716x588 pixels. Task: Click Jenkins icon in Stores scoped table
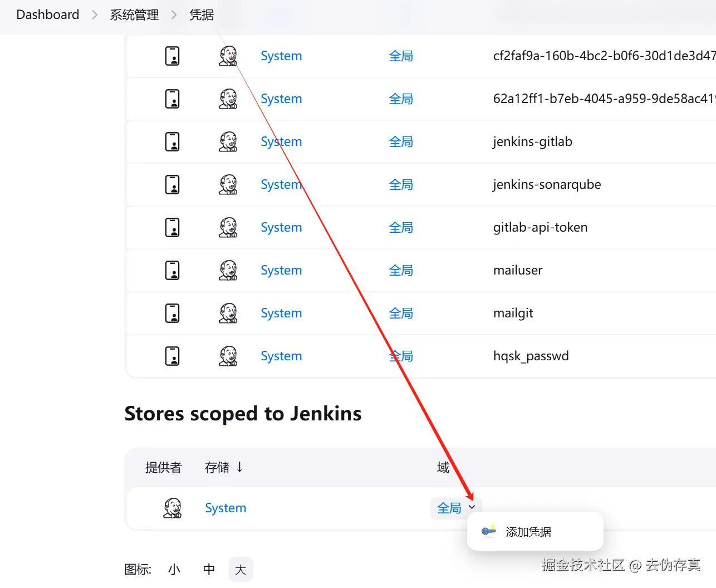(x=173, y=508)
